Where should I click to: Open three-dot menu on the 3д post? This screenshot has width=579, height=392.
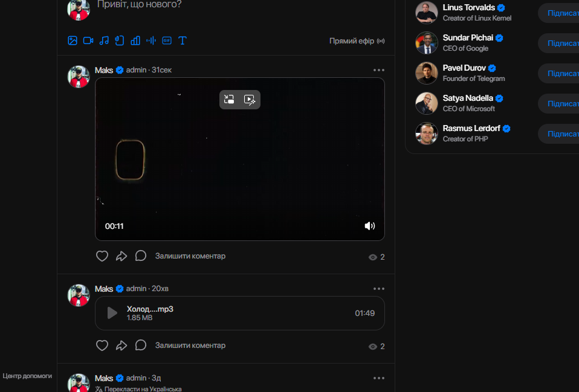tap(379, 378)
